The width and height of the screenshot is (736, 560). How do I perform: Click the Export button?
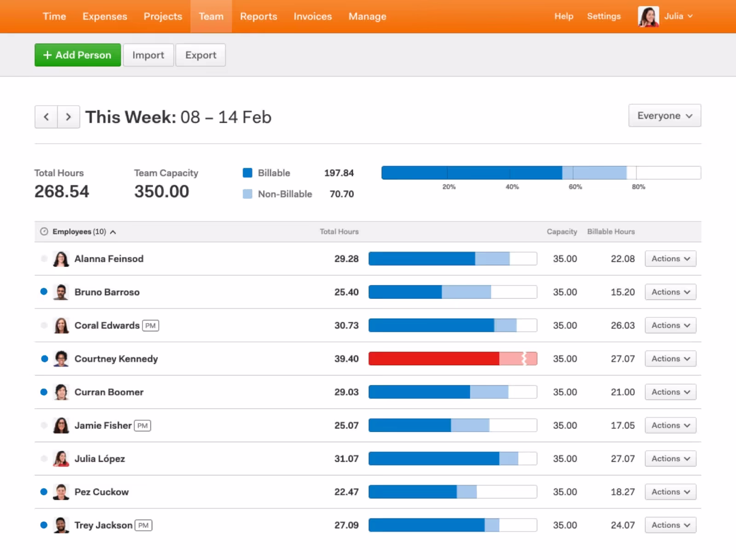pos(201,55)
